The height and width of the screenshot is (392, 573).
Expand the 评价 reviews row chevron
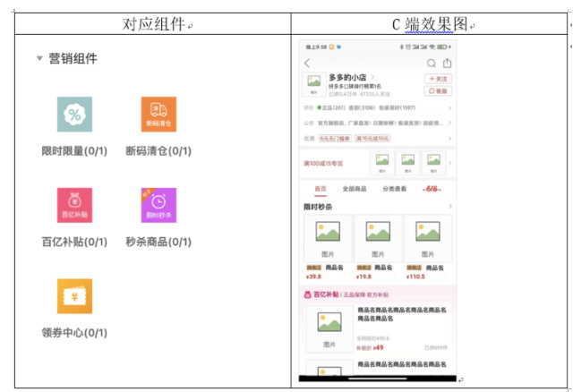click(449, 108)
